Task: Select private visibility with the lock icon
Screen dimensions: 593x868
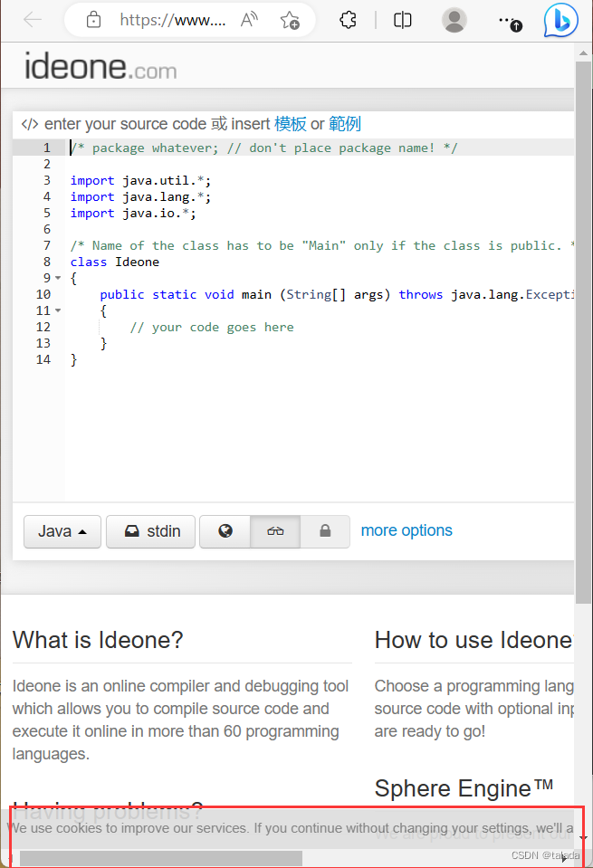Action: click(x=325, y=531)
